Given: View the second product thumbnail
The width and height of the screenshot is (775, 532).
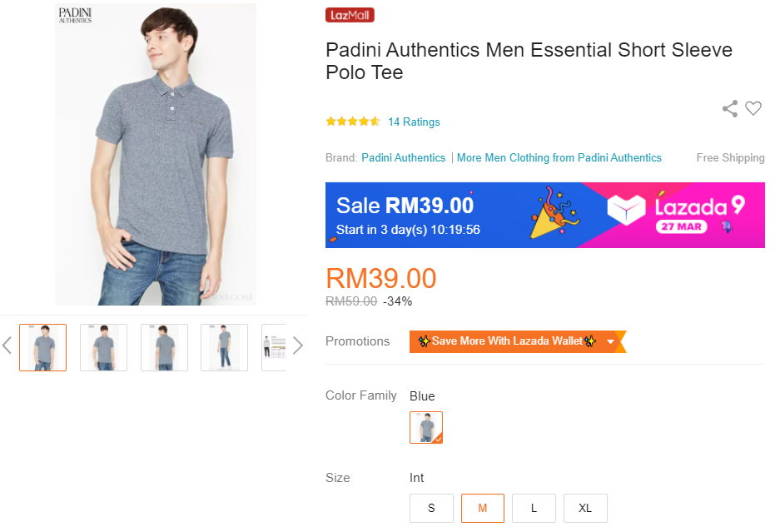Looking at the screenshot, I should click(103, 347).
